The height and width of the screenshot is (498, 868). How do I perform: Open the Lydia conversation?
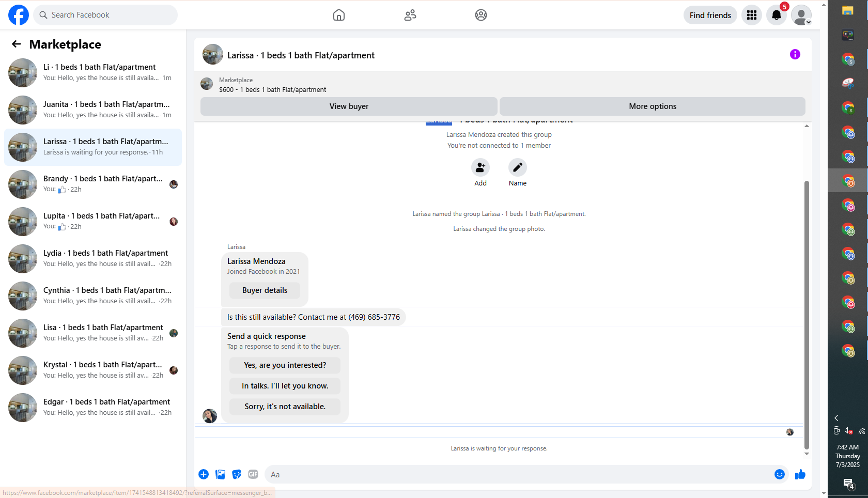coord(93,259)
